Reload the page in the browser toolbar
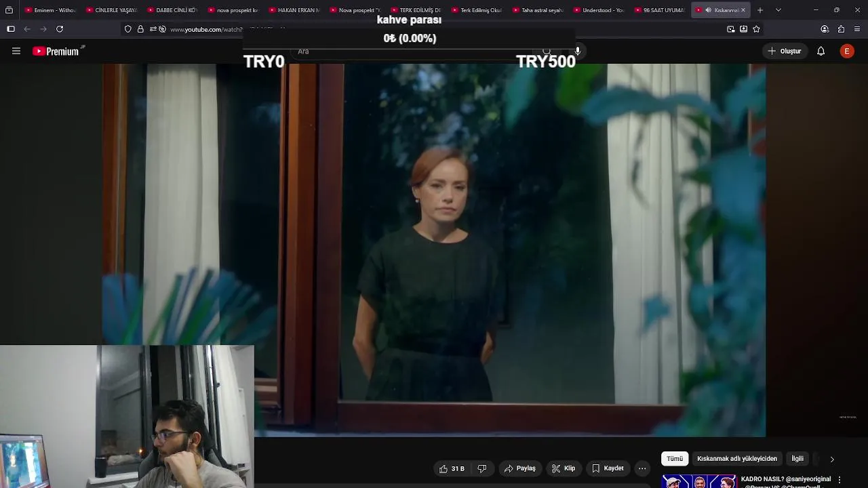Viewport: 868px width, 488px height. [x=60, y=29]
